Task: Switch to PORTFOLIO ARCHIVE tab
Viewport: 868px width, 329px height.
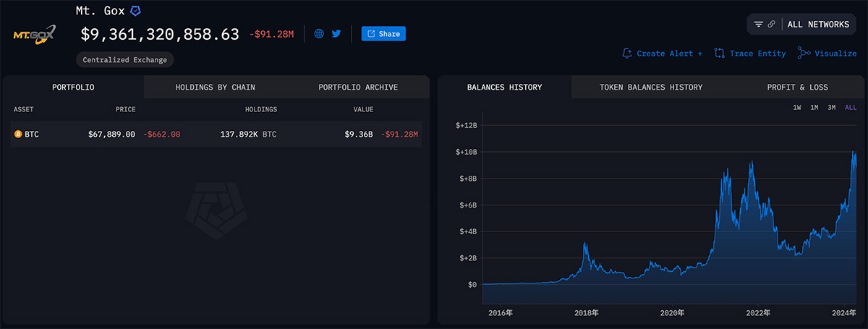Action: pyautogui.click(x=358, y=87)
